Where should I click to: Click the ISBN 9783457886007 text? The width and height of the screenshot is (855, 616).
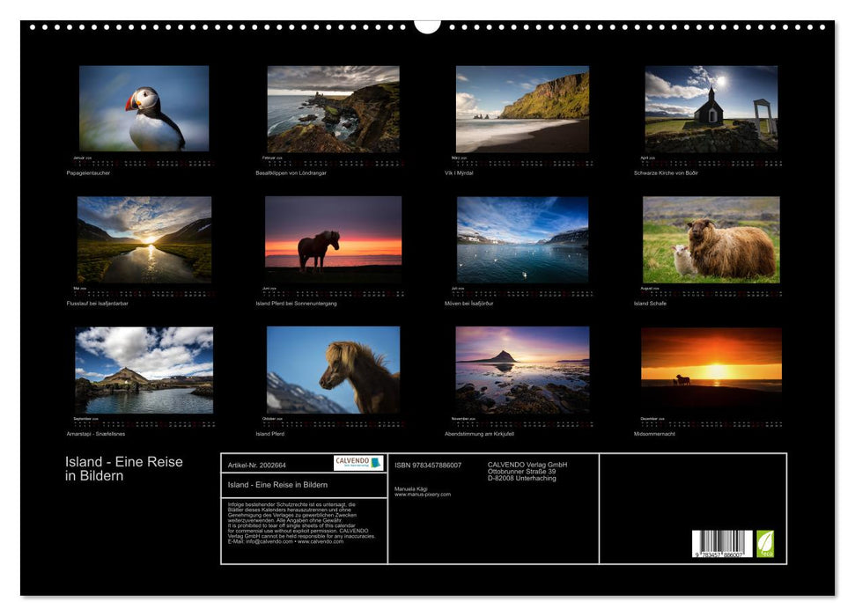[x=428, y=465]
